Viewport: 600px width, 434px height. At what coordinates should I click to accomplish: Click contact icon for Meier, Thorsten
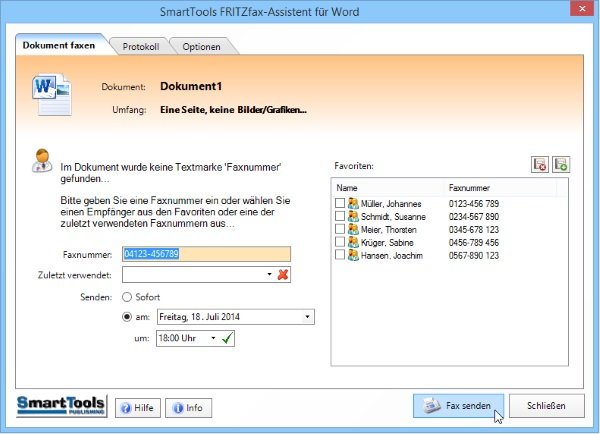[x=353, y=229]
